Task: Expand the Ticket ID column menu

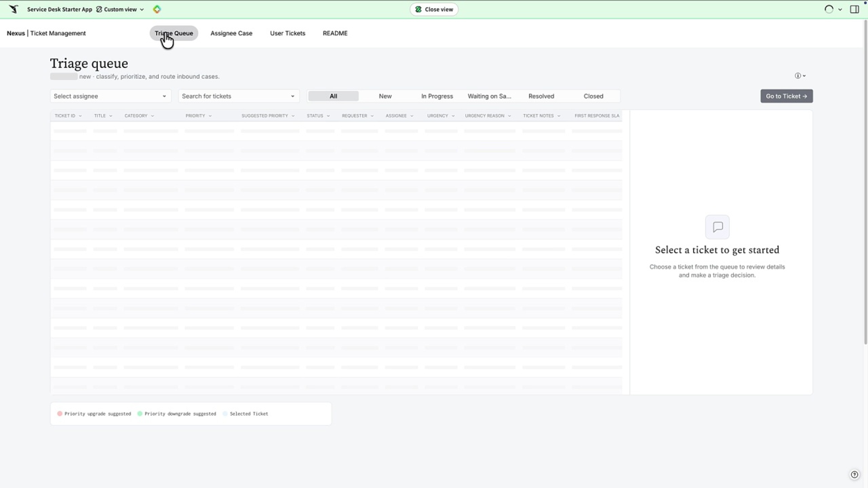Action: 80,116
